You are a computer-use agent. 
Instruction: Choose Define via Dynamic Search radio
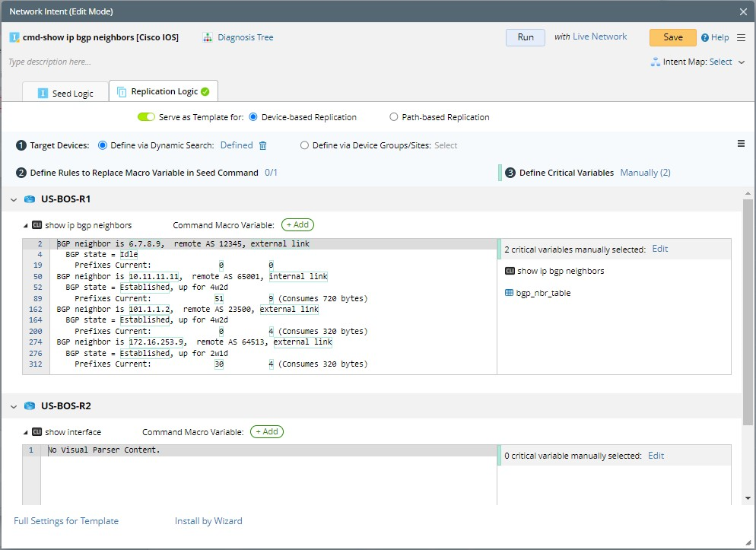coord(102,145)
